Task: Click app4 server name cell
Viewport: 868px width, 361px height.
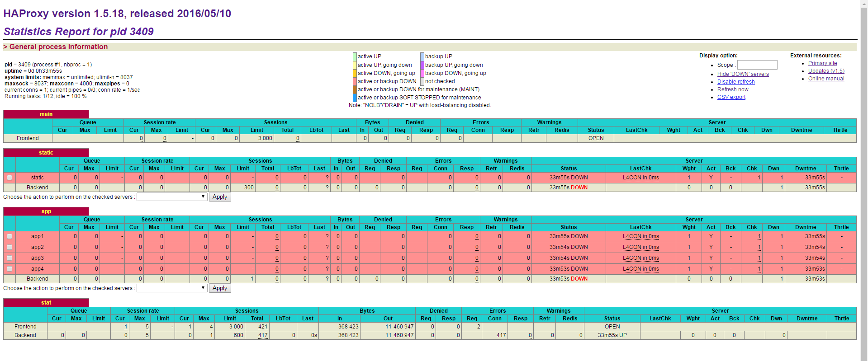Action: 38,269
